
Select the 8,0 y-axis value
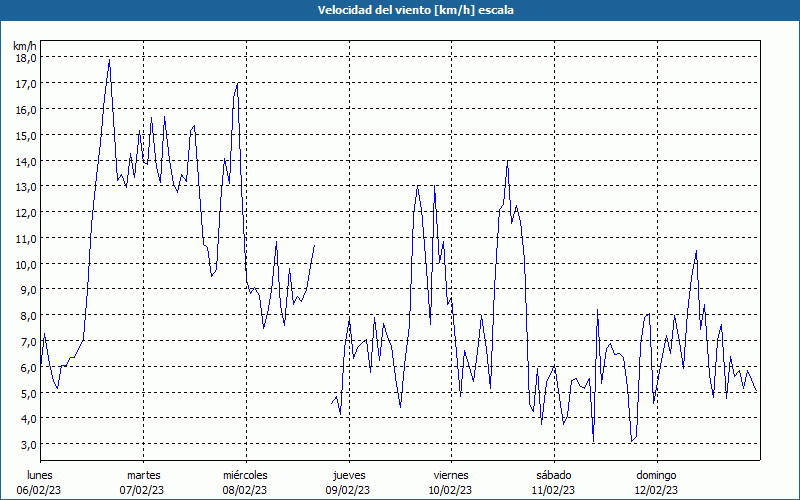(29, 316)
